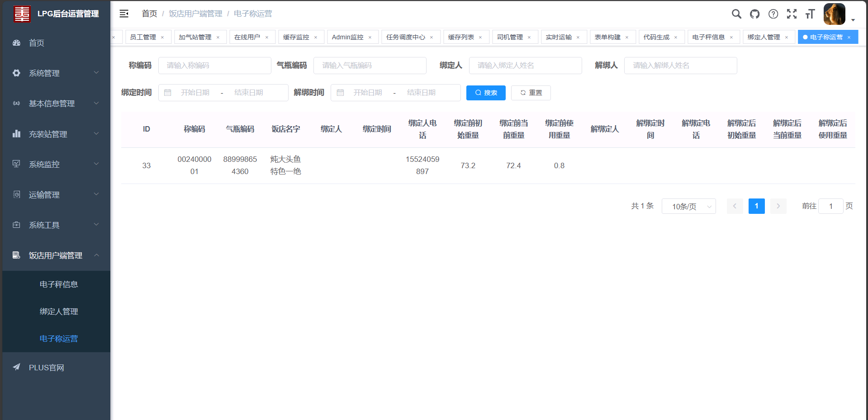The image size is (868, 420).
Task: Expand the 充装站管理 sidebar menu
Action: pos(56,134)
